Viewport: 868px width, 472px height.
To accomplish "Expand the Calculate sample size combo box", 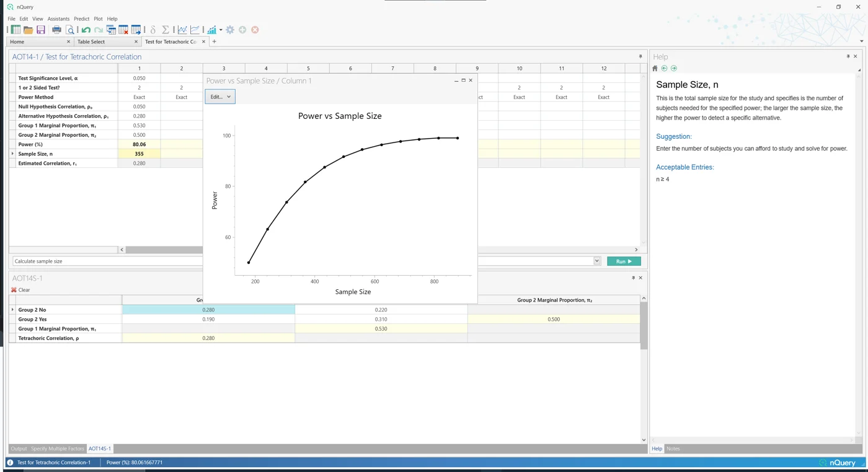I will (x=597, y=261).
